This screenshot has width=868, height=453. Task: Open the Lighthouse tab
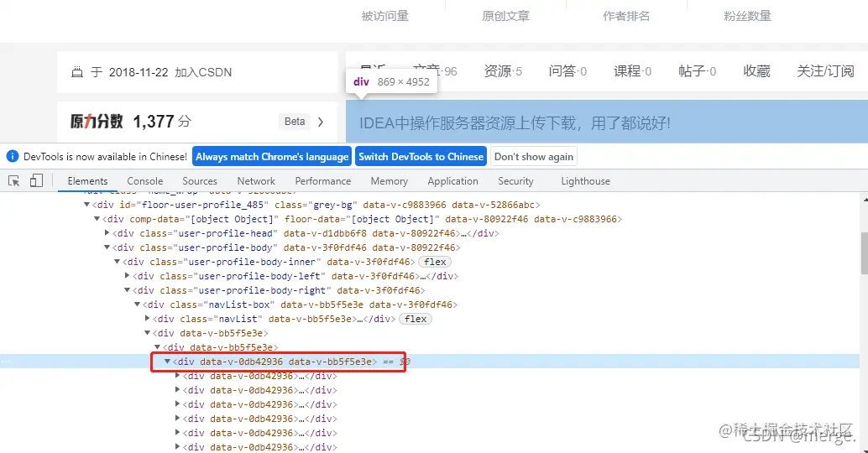click(586, 181)
